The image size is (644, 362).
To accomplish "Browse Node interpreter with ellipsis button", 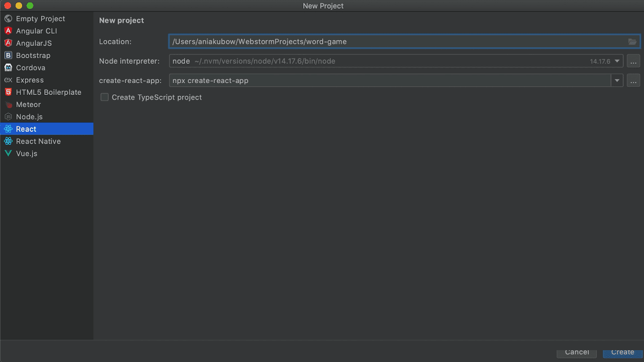I will (x=634, y=61).
